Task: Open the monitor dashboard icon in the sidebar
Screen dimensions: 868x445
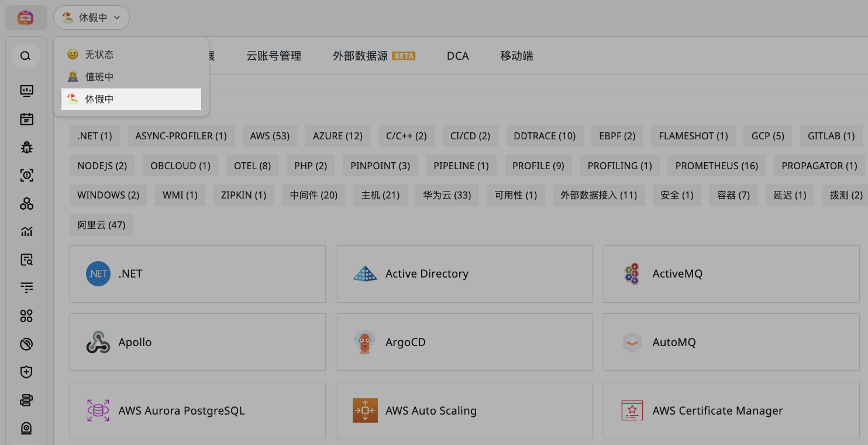Action: coord(26,91)
